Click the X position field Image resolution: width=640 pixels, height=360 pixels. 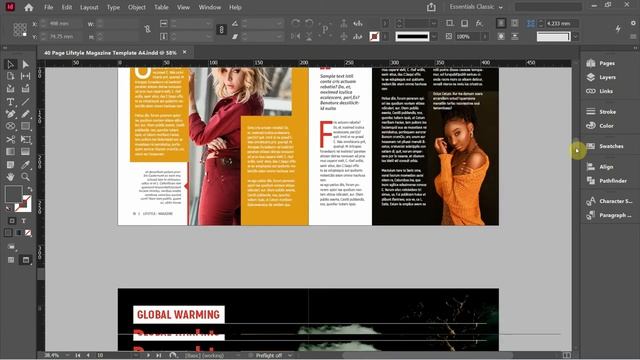61,24
